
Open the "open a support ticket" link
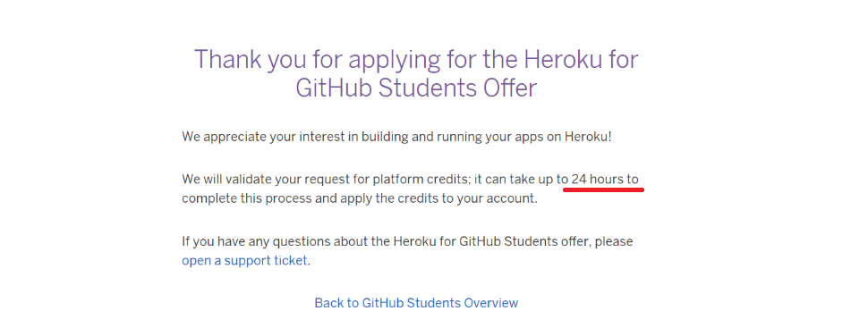tap(244, 260)
